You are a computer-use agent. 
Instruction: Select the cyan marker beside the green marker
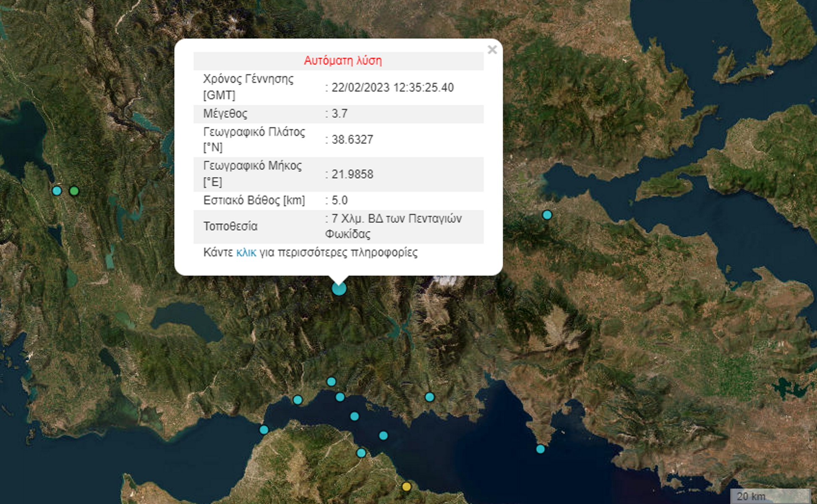57,191
